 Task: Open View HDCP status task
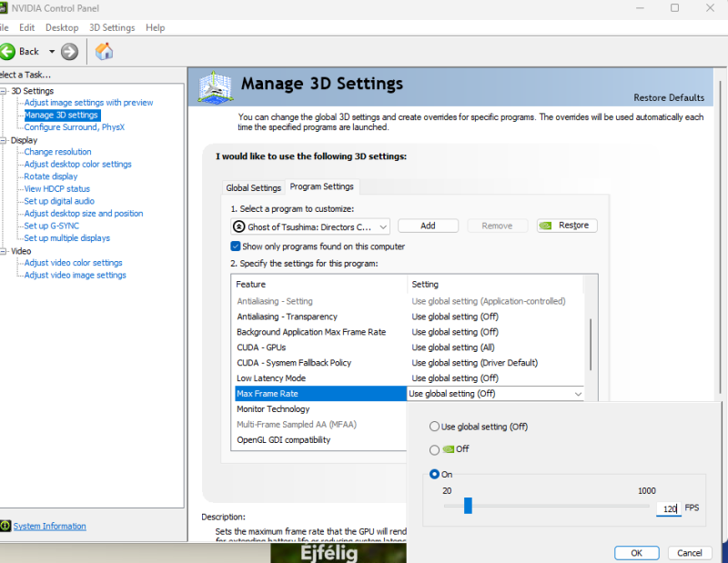coord(57,189)
